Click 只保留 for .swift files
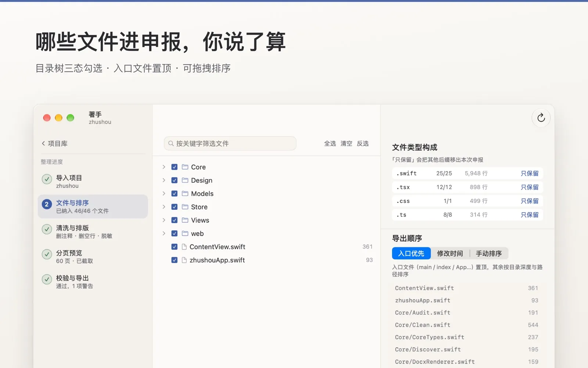 tap(530, 173)
